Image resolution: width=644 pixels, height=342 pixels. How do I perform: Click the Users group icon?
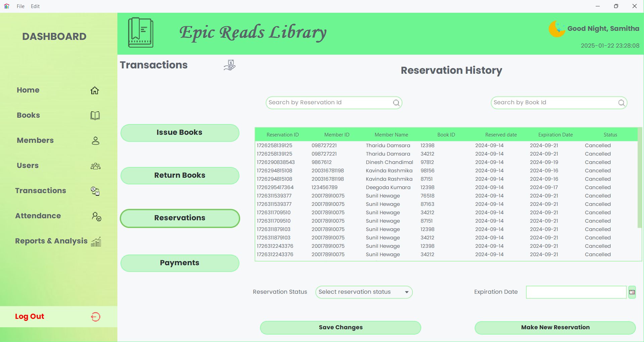tap(95, 166)
